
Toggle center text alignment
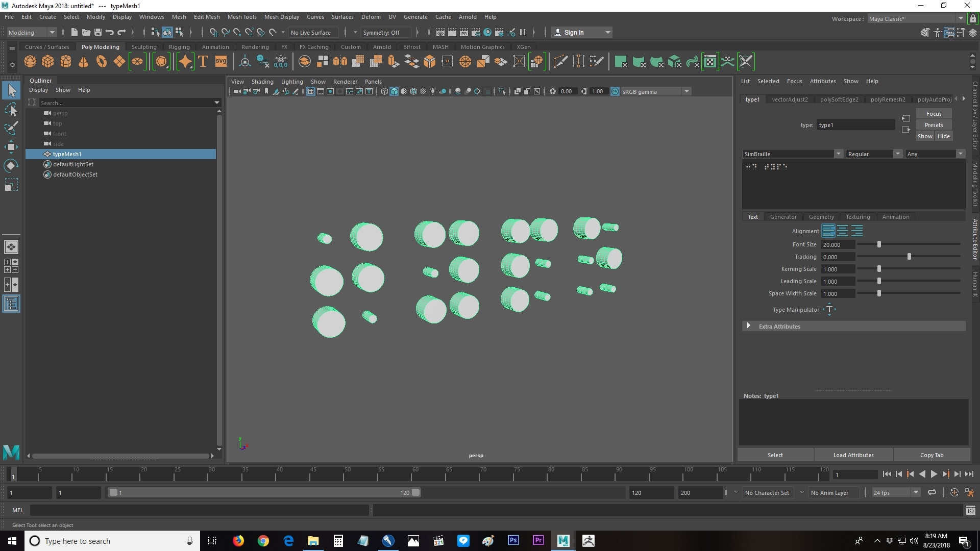coord(843,231)
